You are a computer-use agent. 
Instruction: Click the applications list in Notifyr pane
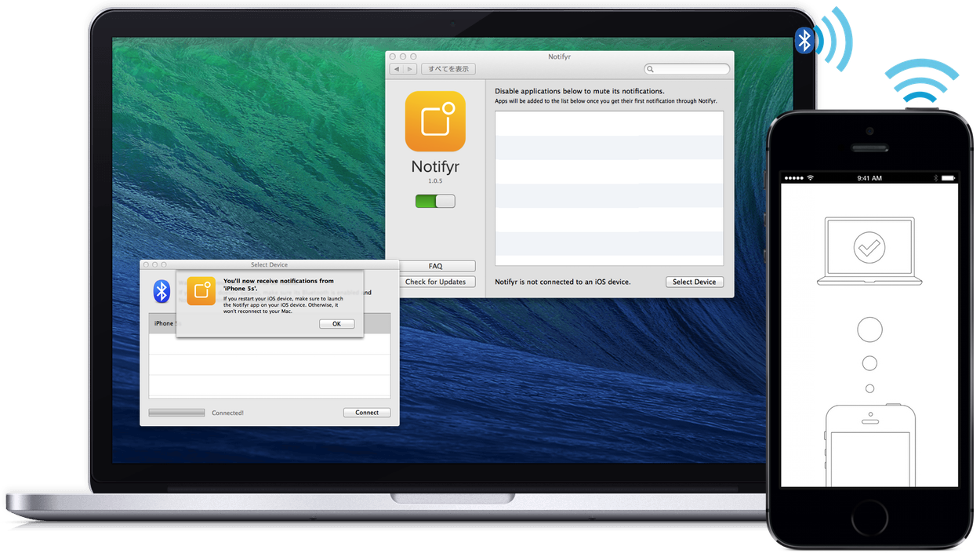(609, 188)
